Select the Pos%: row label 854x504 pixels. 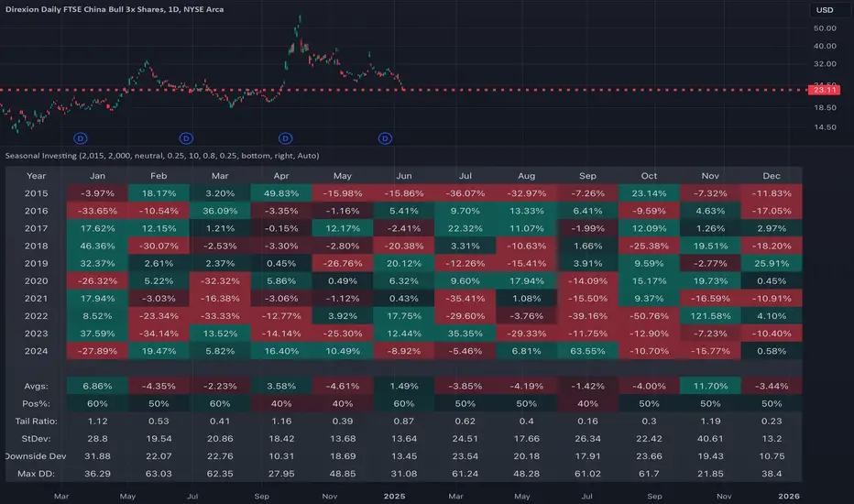(37, 404)
